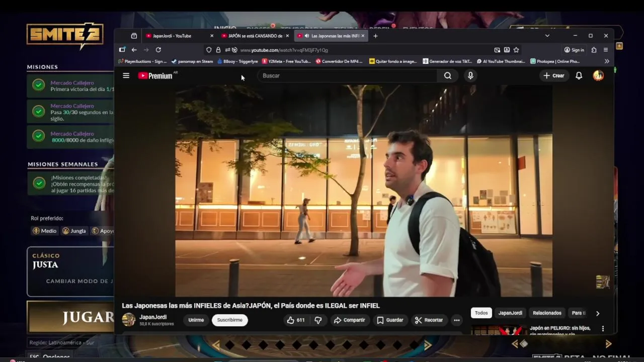
Task: Open the YouTube hamburger guide menu
Action: point(126,75)
